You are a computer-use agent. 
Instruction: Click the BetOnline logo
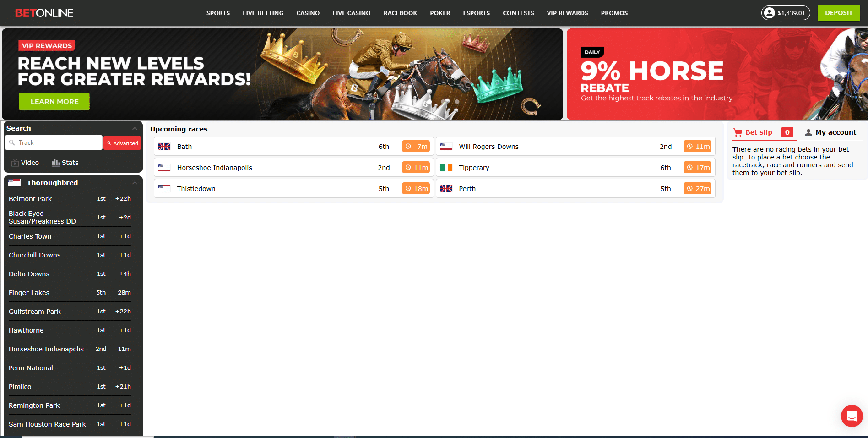point(44,13)
